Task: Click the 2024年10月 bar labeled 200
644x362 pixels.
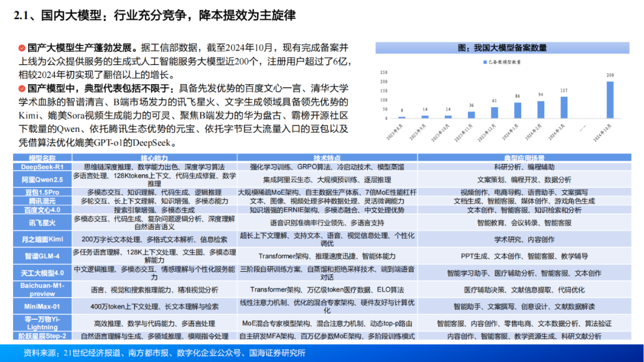Action: [611, 100]
